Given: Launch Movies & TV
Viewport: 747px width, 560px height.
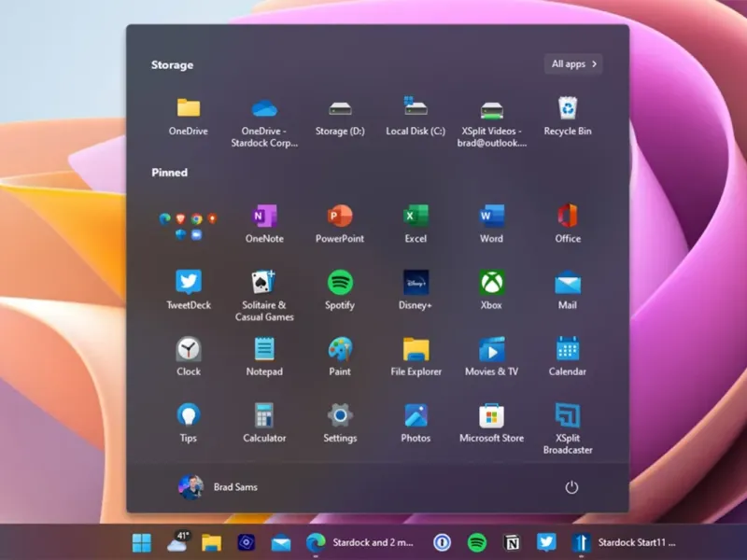Looking at the screenshot, I should pyautogui.click(x=492, y=357).
